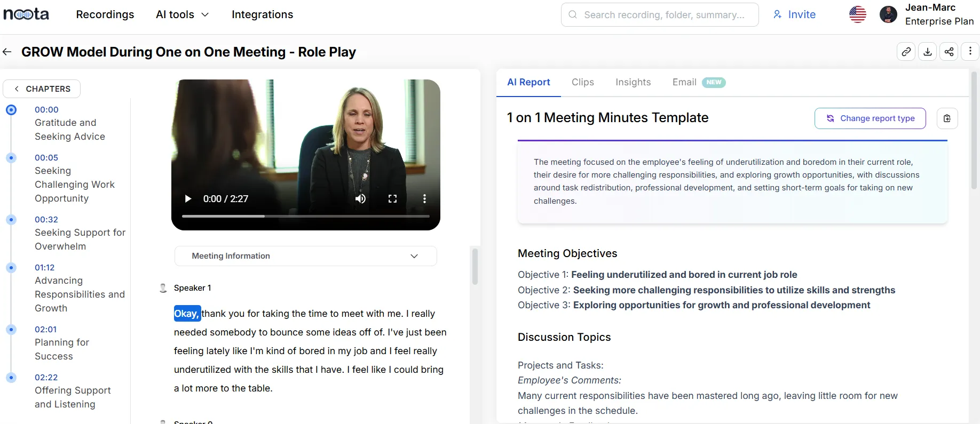This screenshot has width=980, height=424.
Task: Focus the search recording input field
Action: click(x=660, y=15)
